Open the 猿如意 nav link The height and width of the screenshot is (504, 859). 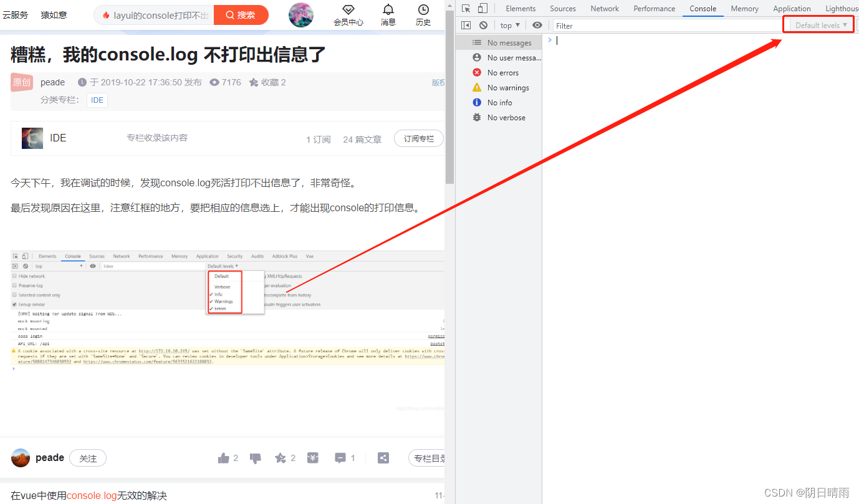[54, 15]
